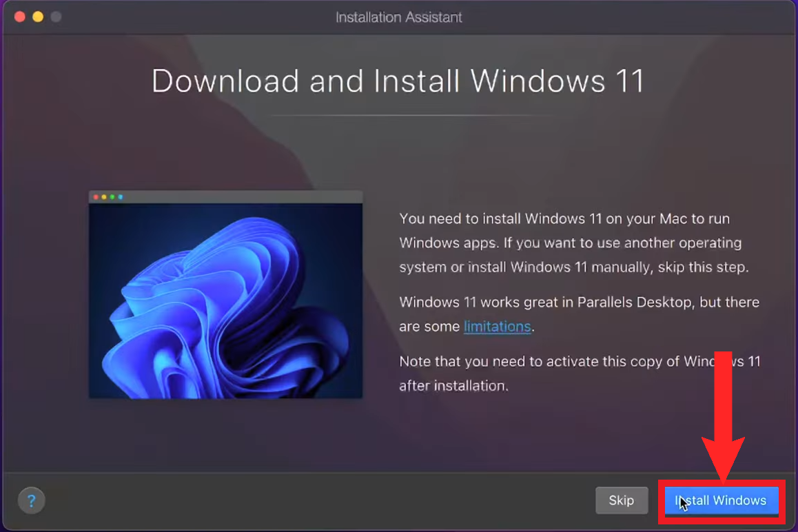Image resolution: width=798 pixels, height=532 pixels.
Task: Click the 'Installation Assistant' window title
Action: tap(398, 17)
